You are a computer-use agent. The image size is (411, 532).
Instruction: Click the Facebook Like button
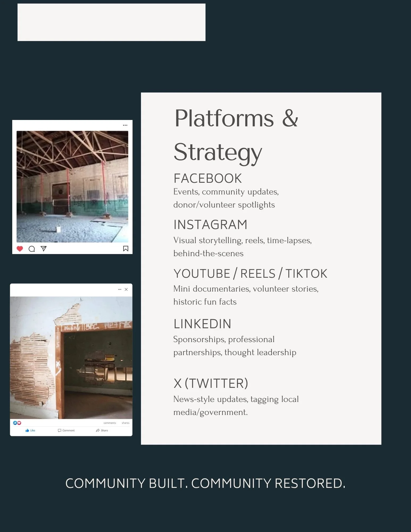(30, 430)
